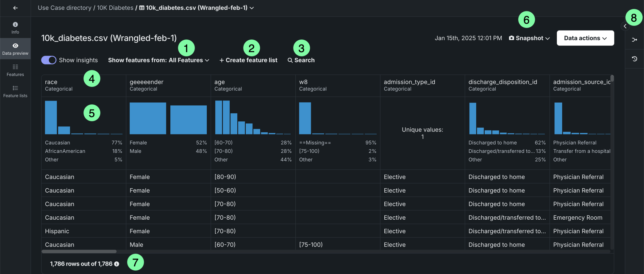Open the Snapshot dropdown
The width and height of the screenshot is (644, 274).
pos(529,38)
